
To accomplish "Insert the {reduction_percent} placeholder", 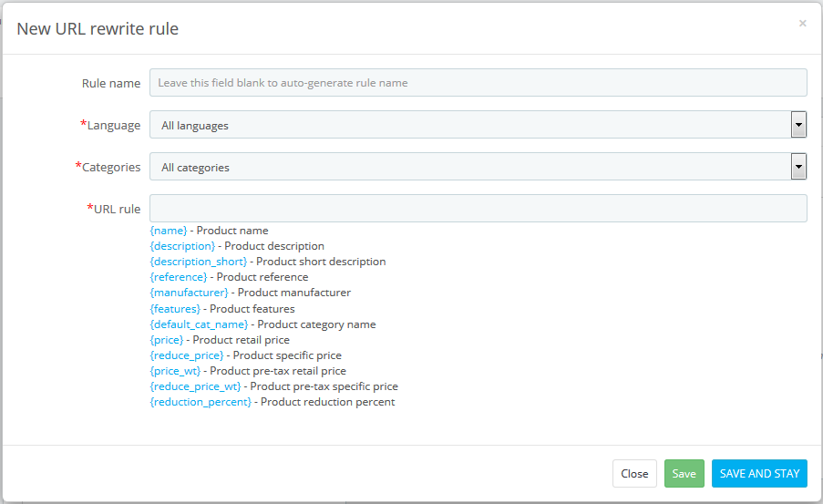I will coord(201,402).
